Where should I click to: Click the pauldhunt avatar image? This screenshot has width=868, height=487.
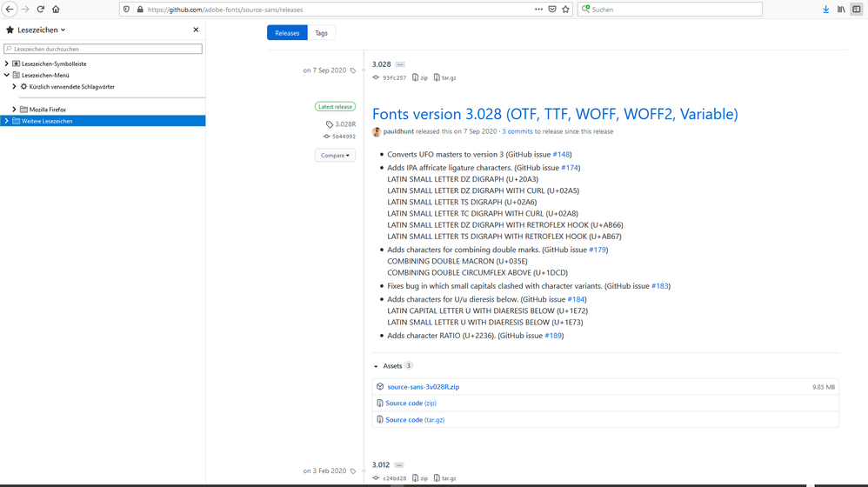click(x=377, y=131)
